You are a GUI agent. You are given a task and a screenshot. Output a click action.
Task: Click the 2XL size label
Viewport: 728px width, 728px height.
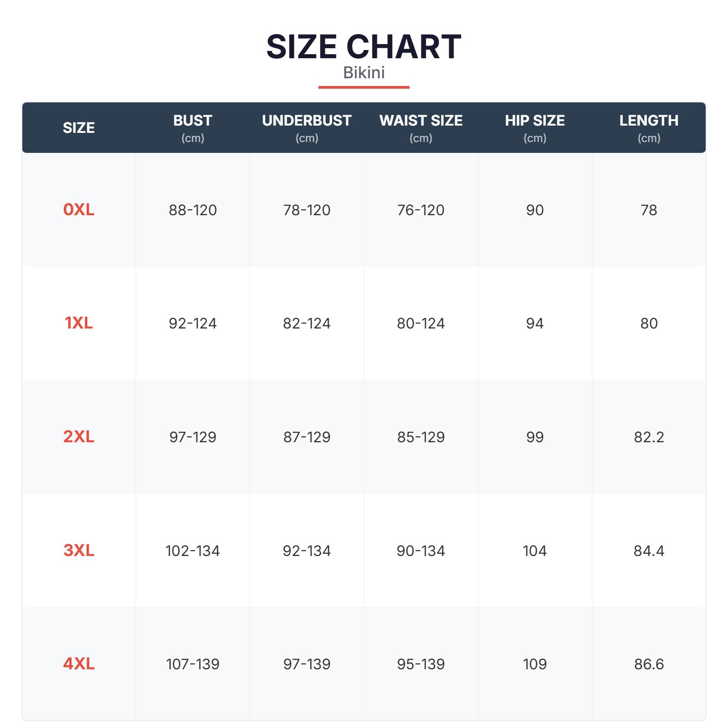pos(79,437)
